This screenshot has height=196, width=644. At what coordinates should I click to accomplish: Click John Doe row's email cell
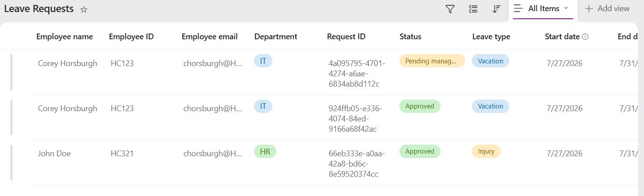tap(212, 154)
